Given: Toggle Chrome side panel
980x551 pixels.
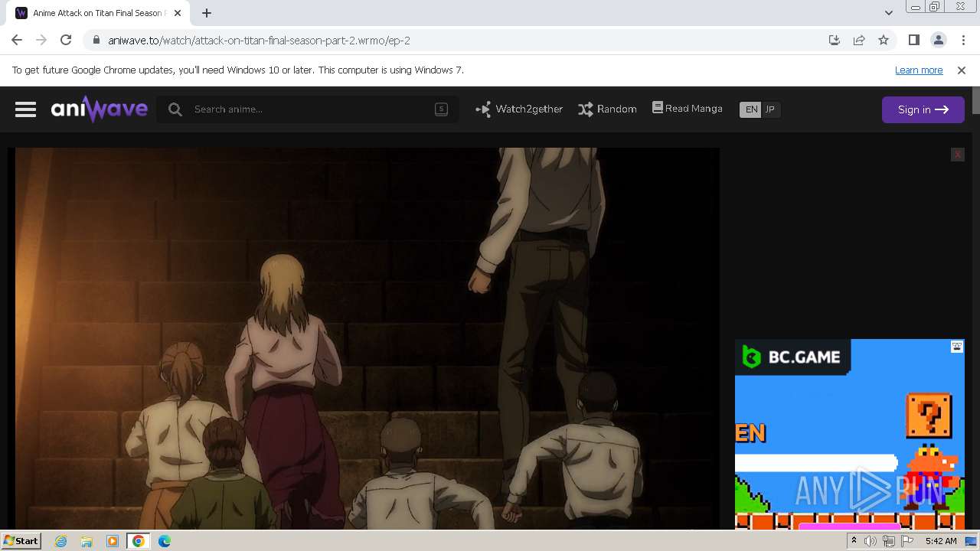Looking at the screenshot, I should pos(913,41).
